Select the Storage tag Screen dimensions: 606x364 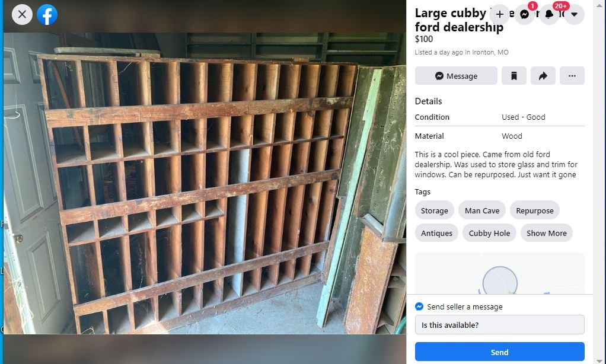[435, 210]
